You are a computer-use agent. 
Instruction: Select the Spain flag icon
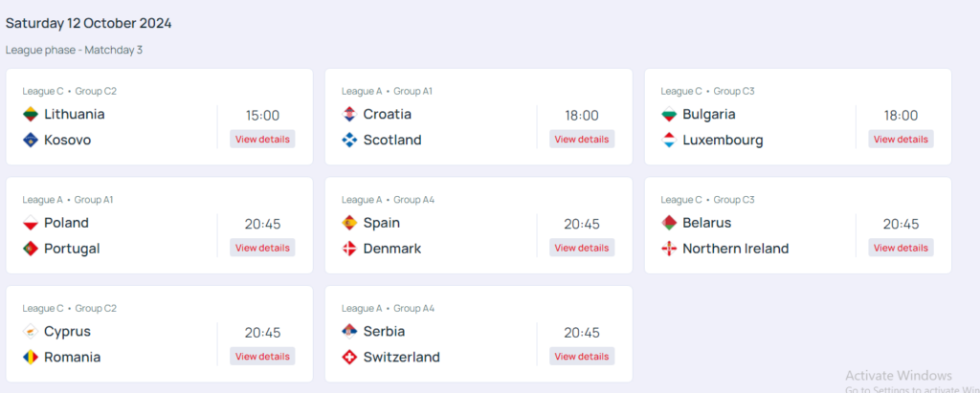(349, 223)
